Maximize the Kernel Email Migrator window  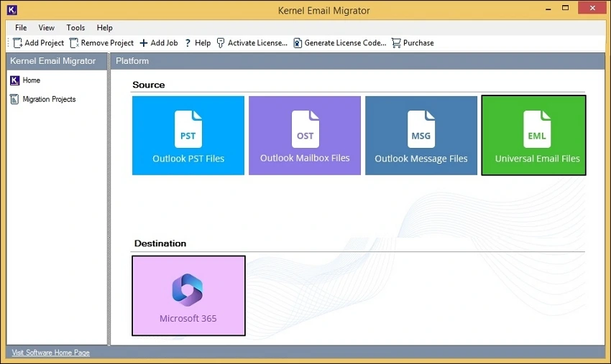(x=566, y=8)
